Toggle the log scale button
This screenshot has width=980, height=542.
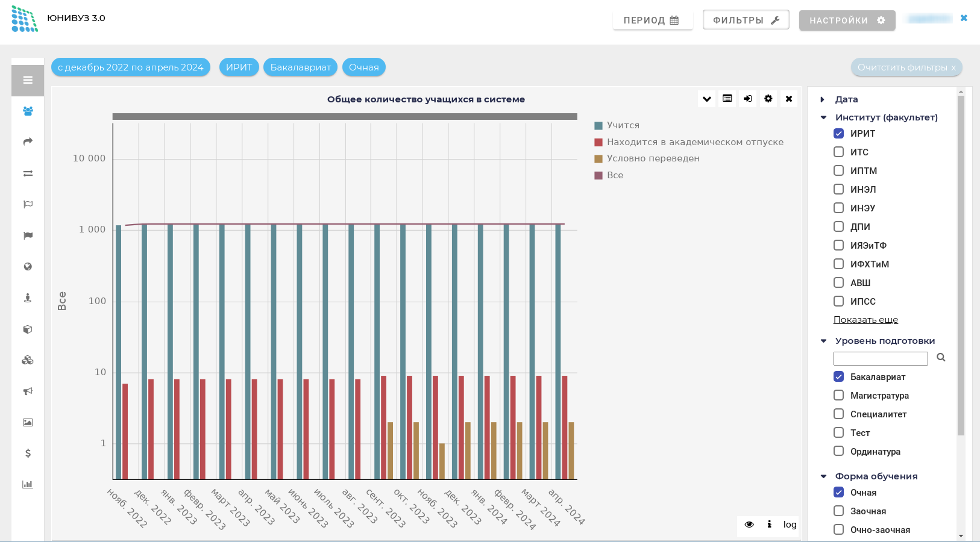[x=790, y=525]
